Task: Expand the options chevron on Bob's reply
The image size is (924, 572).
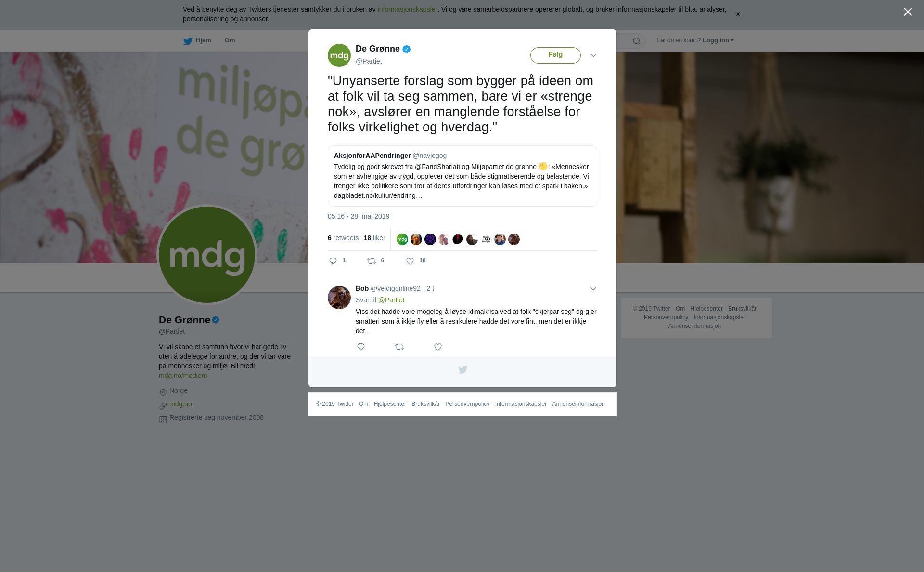Action: 593,289
